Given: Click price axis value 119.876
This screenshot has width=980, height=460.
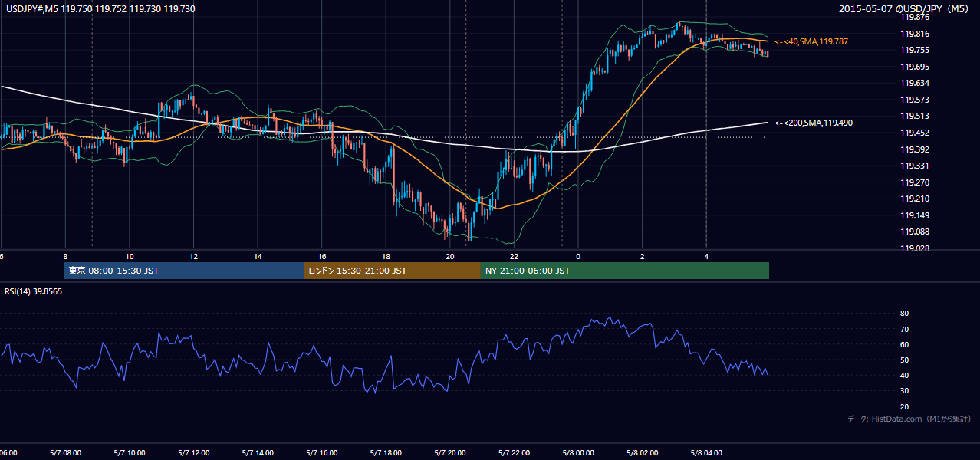Looking at the screenshot, I should [915, 17].
